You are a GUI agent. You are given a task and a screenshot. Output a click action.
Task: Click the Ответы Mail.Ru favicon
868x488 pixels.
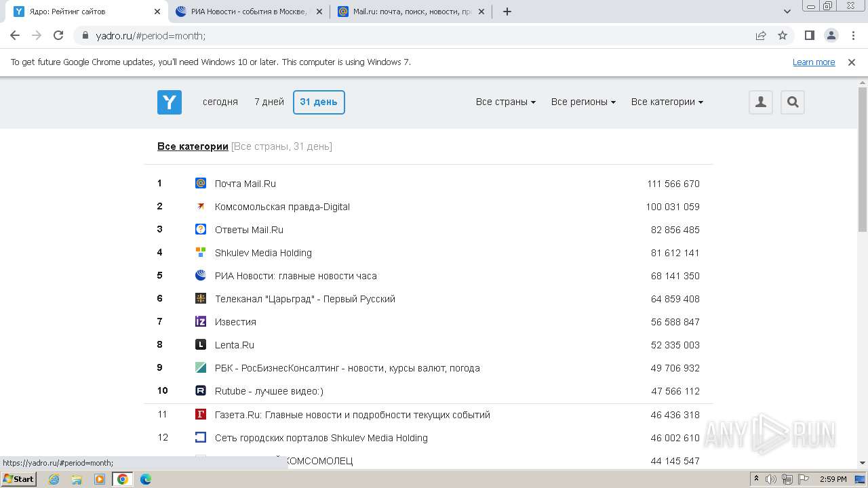point(201,229)
